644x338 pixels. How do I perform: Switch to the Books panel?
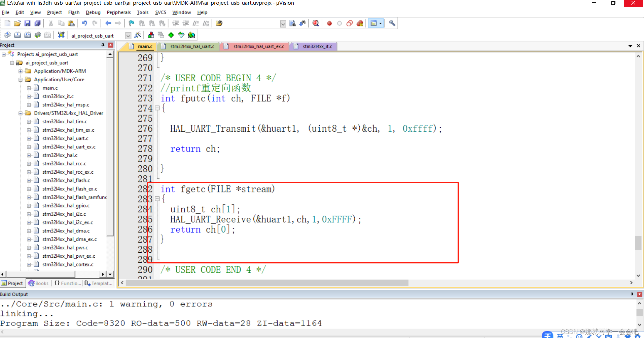38,283
